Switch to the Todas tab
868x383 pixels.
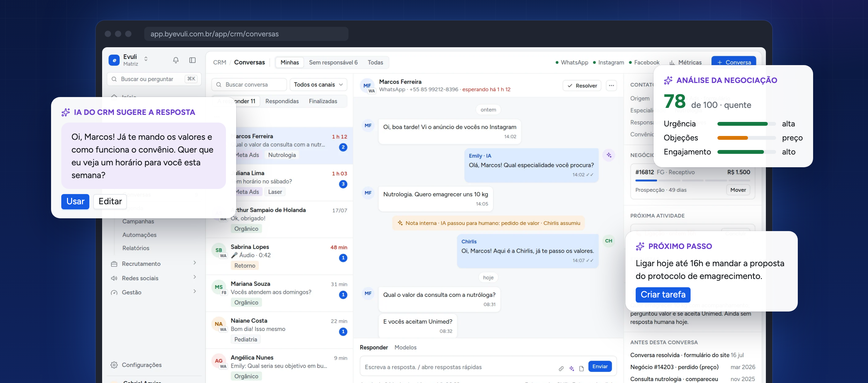pyautogui.click(x=375, y=62)
